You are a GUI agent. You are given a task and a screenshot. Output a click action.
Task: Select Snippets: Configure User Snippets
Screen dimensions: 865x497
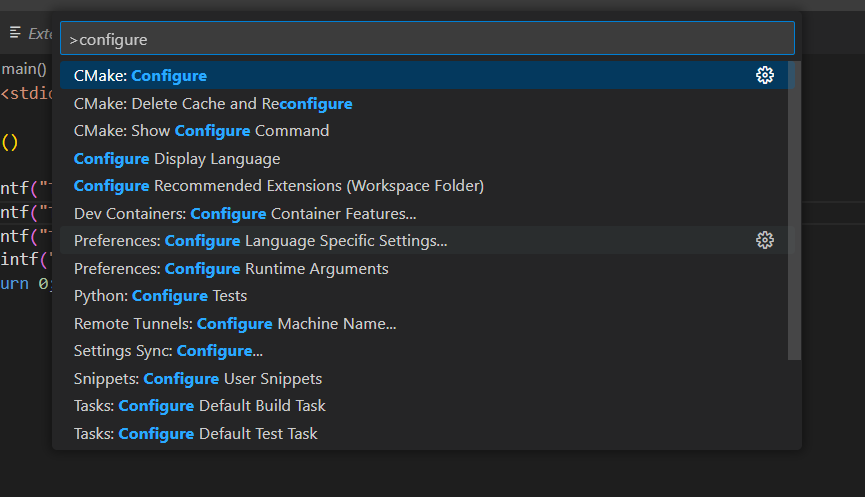(x=427, y=378)
